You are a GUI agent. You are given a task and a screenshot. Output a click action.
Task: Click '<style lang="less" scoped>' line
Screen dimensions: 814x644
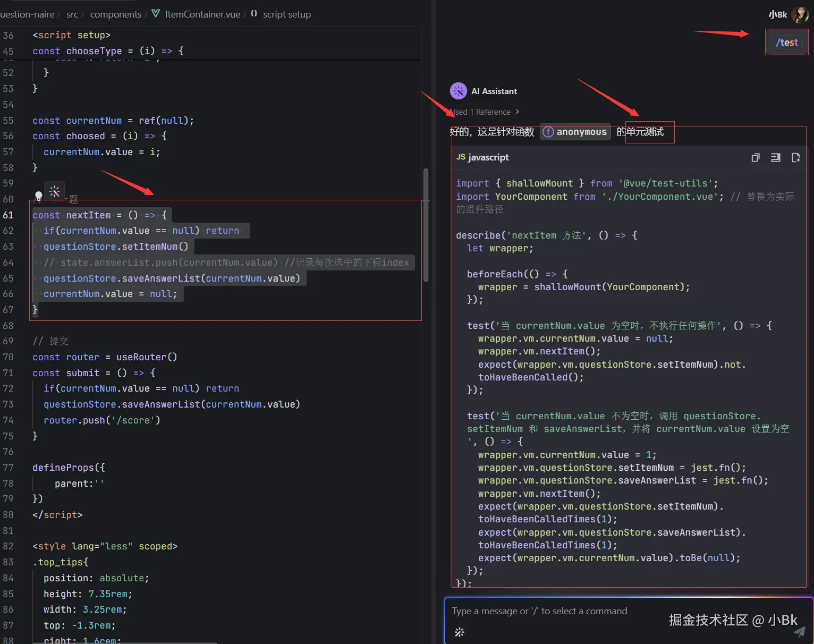[x=105, y=546]
